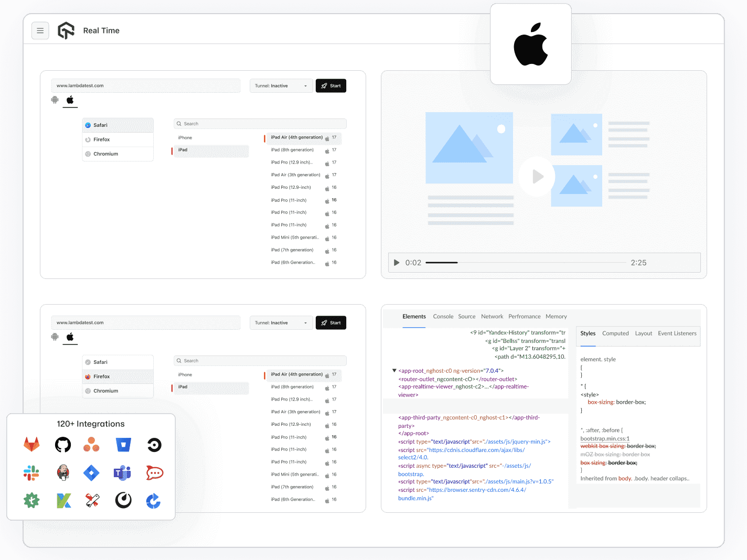Click the search magnifier in the upper device panel
Viewport: 747px width, 560px height.
click(x=179, y=124)
